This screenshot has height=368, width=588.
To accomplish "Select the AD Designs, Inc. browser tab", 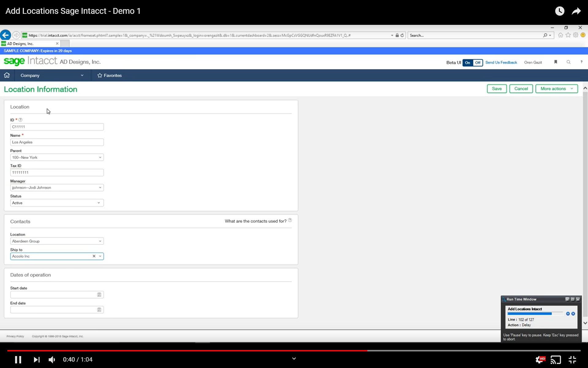I will tap(30, 44).
